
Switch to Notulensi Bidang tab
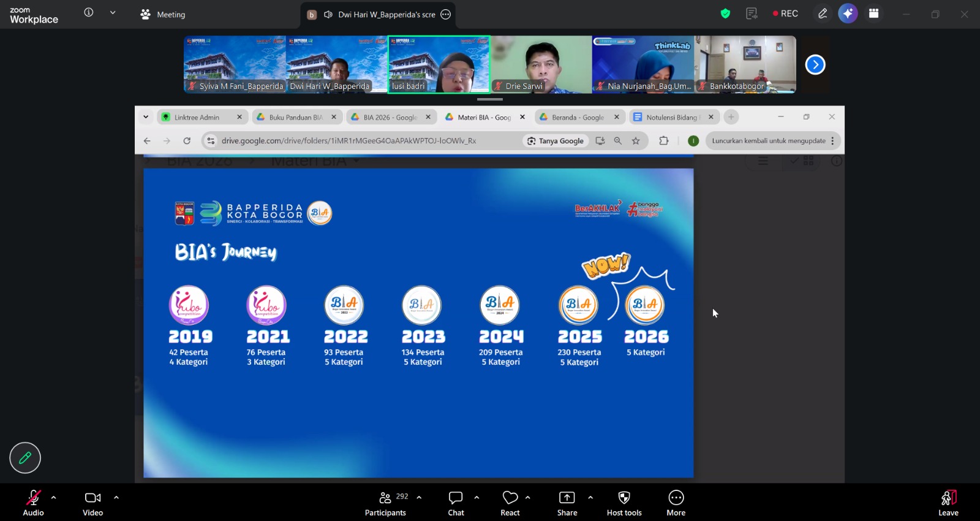coord(674,117)
